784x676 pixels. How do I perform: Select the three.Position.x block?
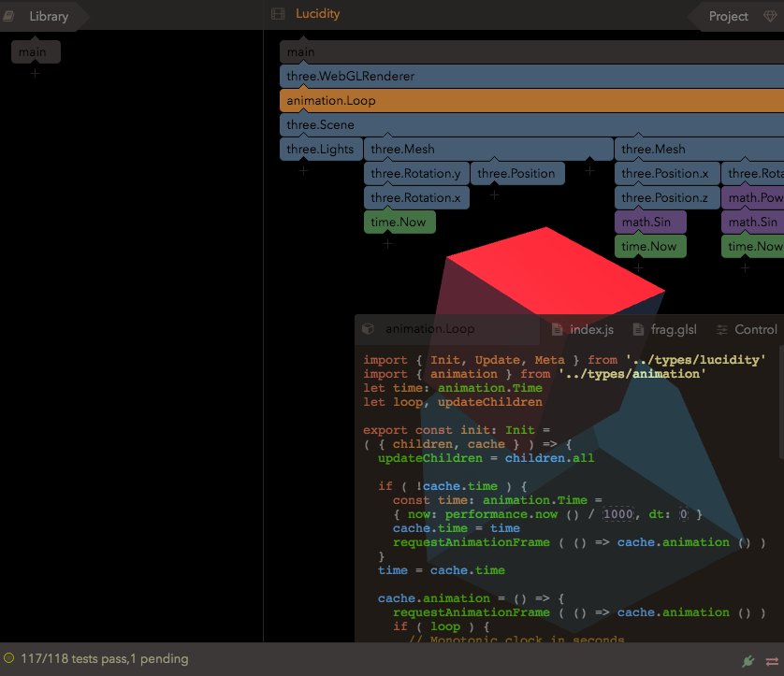pyautogui.click(x=667, y=173)
